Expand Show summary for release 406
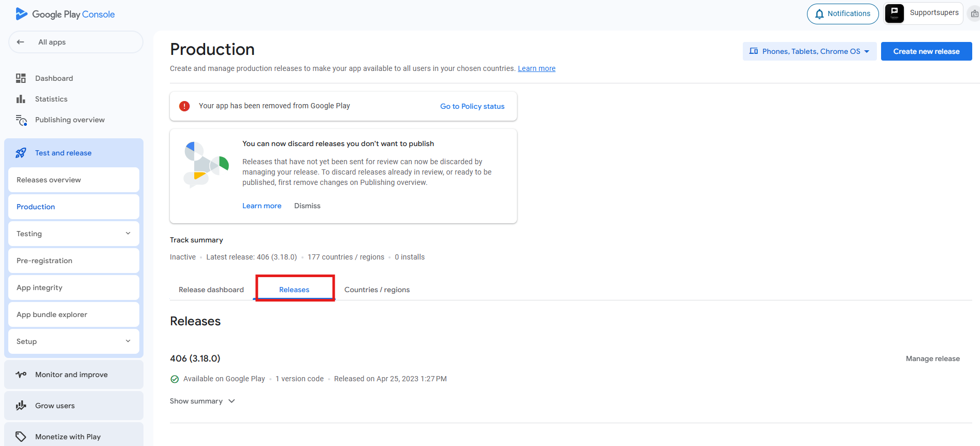Image resolution: width=980 pixels, height=446 pixels. tap(202, 401)
